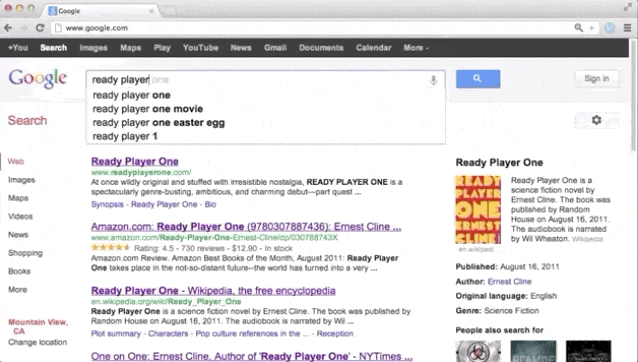The width and height of the screenshot is (638, 362).
Task: Open the Chrome menu (three lines) icon
Action: (x=627, y=28)
